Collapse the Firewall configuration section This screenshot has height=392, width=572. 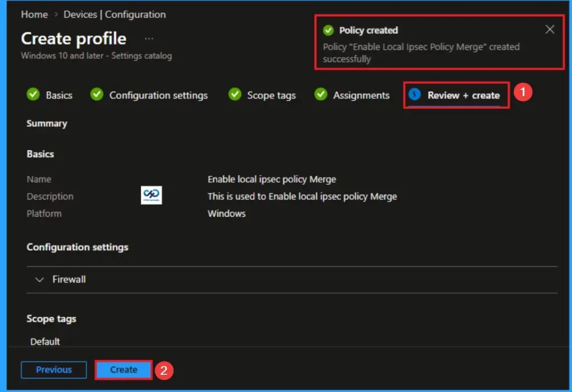[x=39, y=279]
